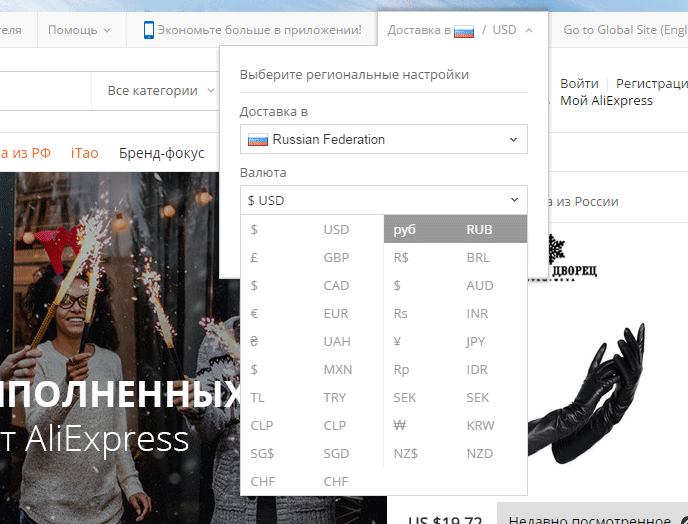Pick $ MXN currency
This screenshot has width=688, height=524.
[x=312, y=370]
